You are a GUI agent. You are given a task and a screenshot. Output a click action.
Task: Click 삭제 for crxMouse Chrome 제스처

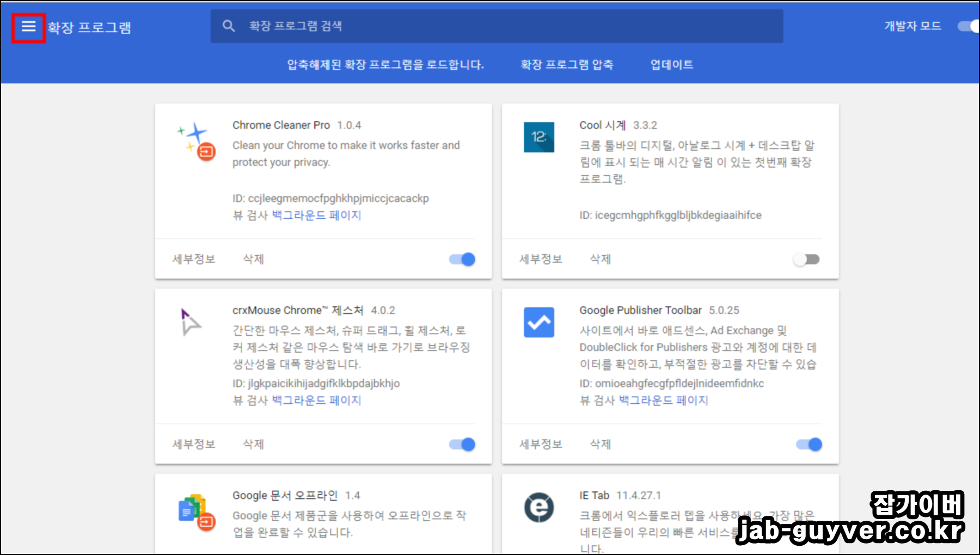(x=253, y=444)
